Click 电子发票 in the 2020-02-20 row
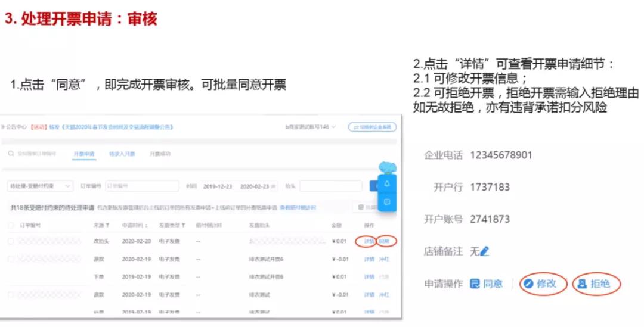 coord(169,241)
